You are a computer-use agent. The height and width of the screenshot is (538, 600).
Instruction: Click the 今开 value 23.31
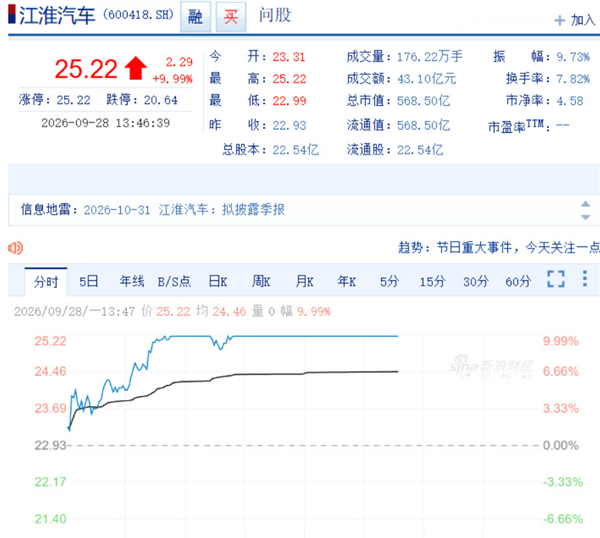[x=289, y=57]
